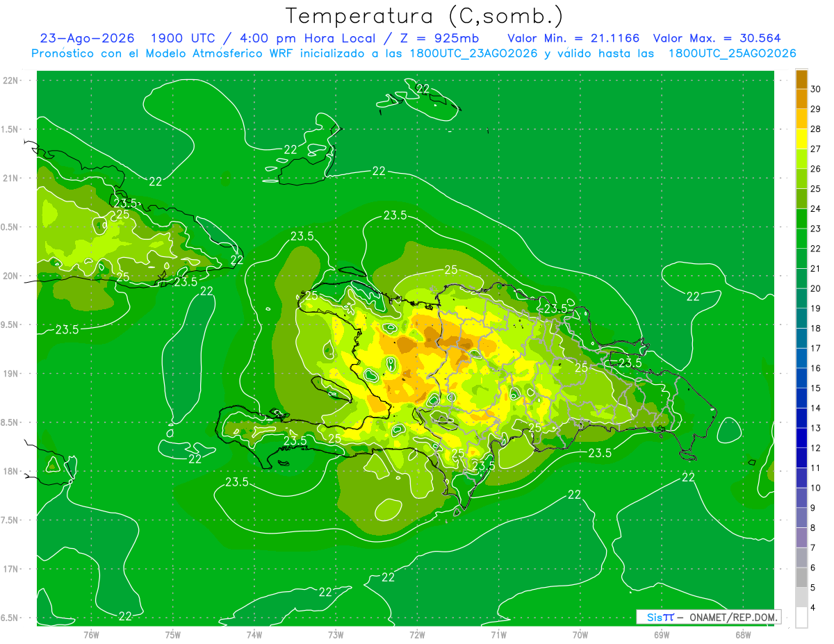Click the legend value "19"

815,308
